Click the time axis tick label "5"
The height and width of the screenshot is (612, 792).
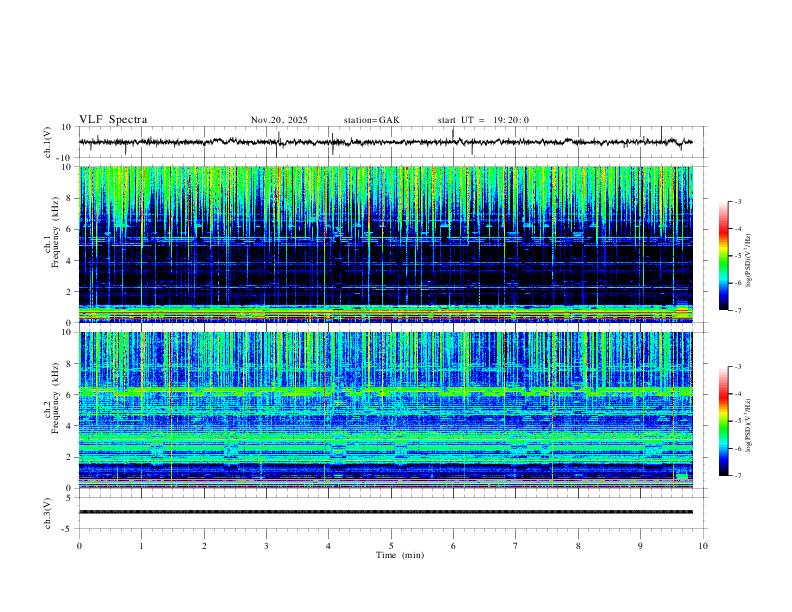coord(391,546)
